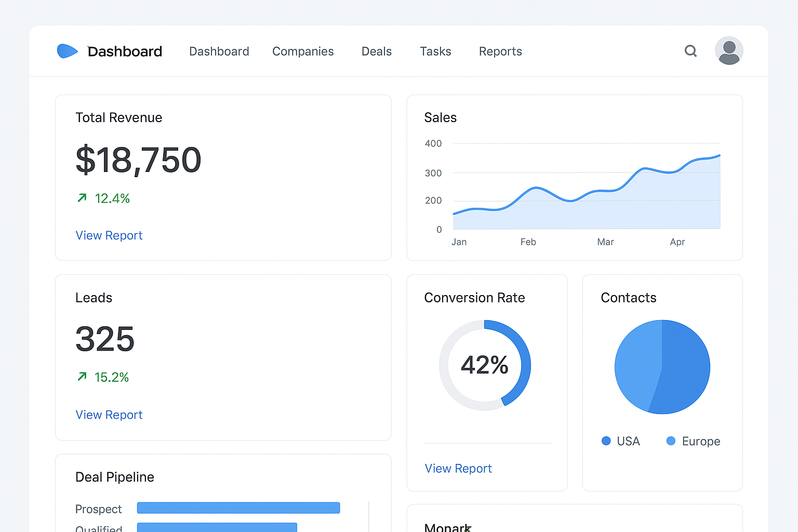This screenshot has width=798, height=532.
Task: Click the Monark card heading
Action: pyautogui.click(x=447, y=526)
